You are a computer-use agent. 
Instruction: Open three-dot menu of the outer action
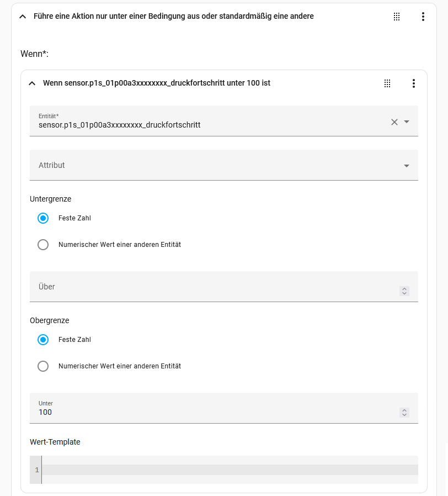(x=423, y=17)
